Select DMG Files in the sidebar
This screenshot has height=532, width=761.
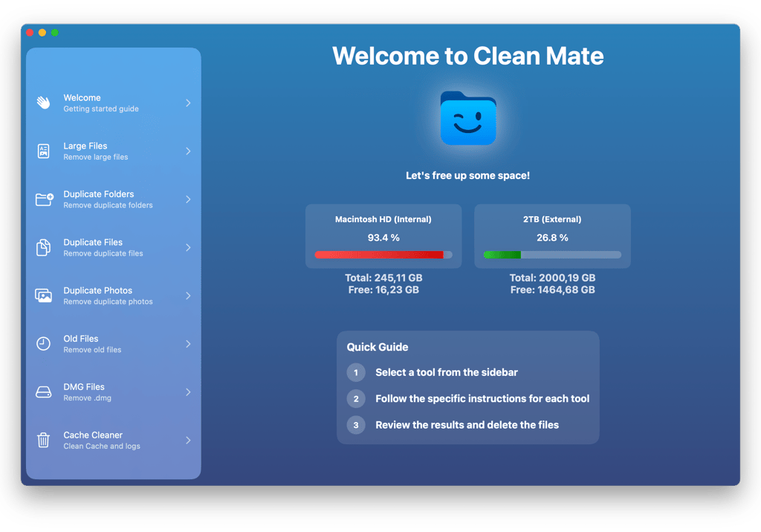(x=114, y=392)
